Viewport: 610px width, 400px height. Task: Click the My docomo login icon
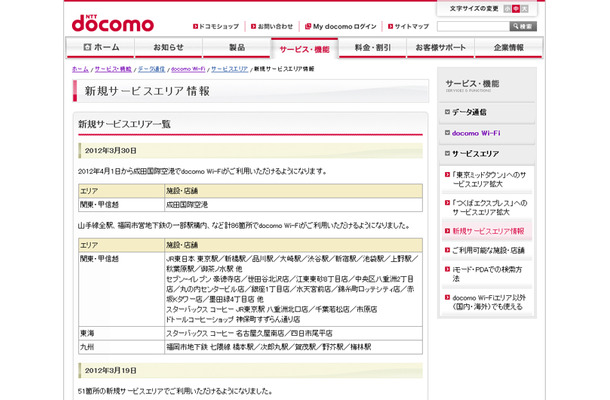308,26
